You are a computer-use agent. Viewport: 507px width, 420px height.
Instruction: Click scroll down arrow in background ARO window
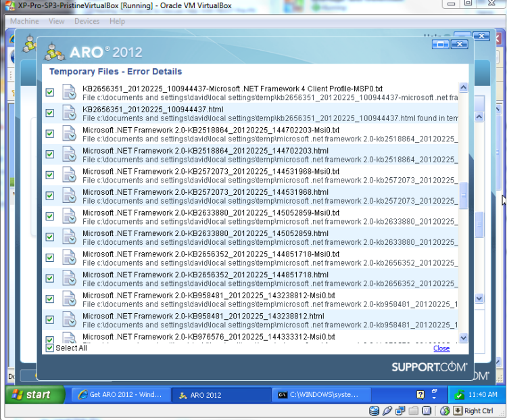tap(479, 298)
